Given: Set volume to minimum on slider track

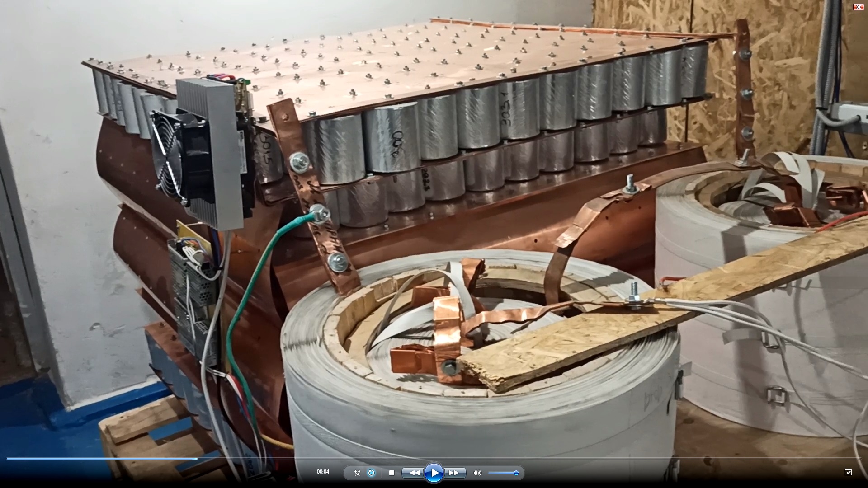Looking at the screenshot, I should click(x=490, y=473).
